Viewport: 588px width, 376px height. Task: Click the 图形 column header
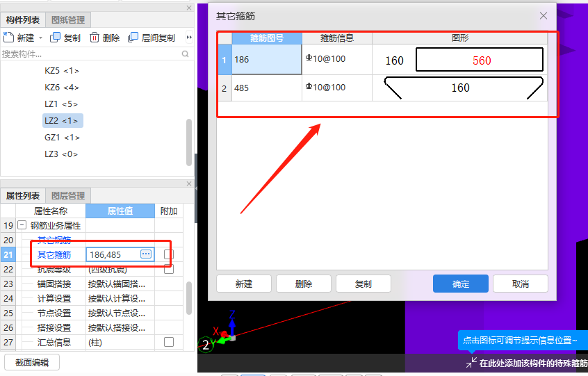(459, 38)
